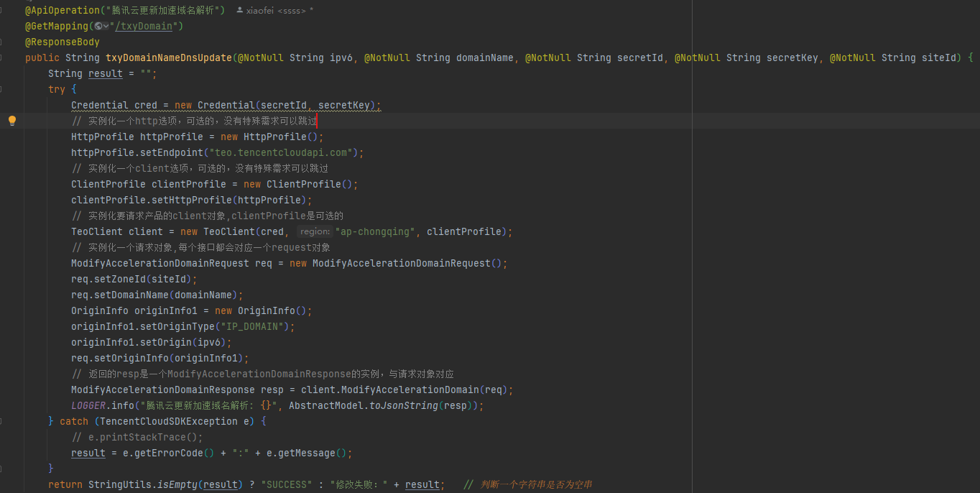Image resolution: width=980 pixels, height=493 pixels.
Task: Click the xiaofei <ssss> author inlay hint
Action: 276,11
